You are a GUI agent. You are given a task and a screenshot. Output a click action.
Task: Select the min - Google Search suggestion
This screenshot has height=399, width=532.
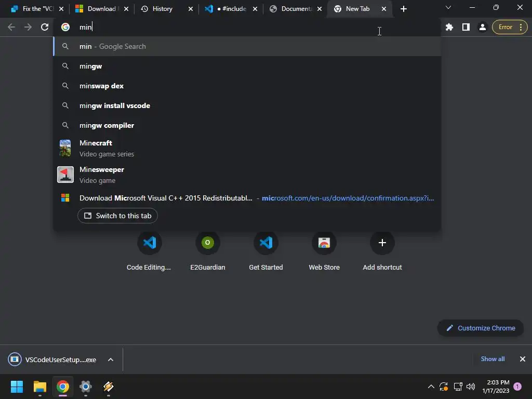point(247,46)
